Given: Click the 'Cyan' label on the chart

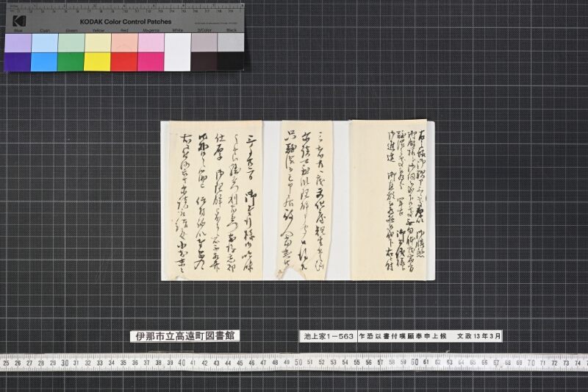Looking at the screenshot, I should point(45,31).
